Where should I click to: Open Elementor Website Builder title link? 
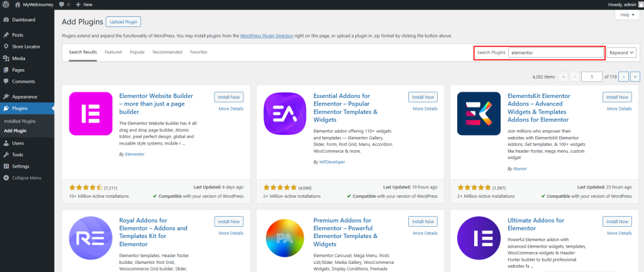pyautogui.click(x=156, y=104)
